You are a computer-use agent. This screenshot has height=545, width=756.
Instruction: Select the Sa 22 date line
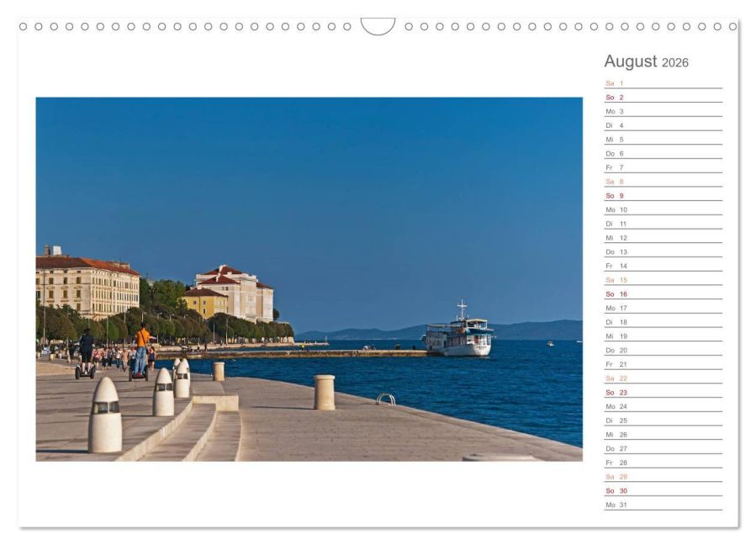663,378
